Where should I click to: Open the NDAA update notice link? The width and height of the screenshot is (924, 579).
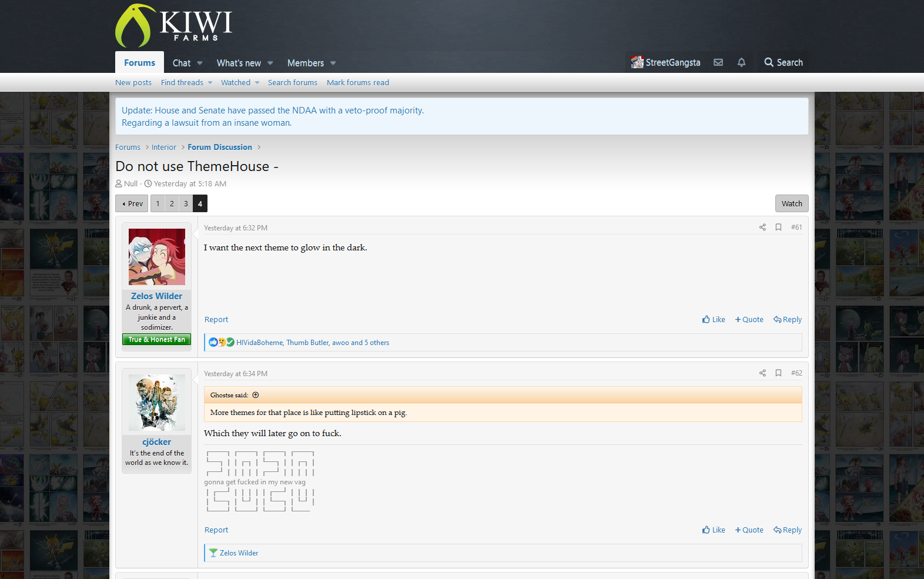[x=273, y=111]
